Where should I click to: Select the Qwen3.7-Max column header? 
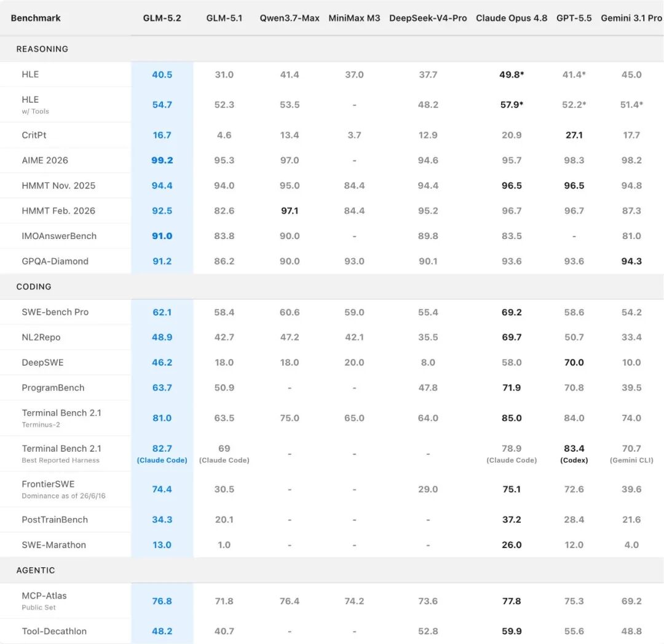pyautogui.click(x=289, y=18)
